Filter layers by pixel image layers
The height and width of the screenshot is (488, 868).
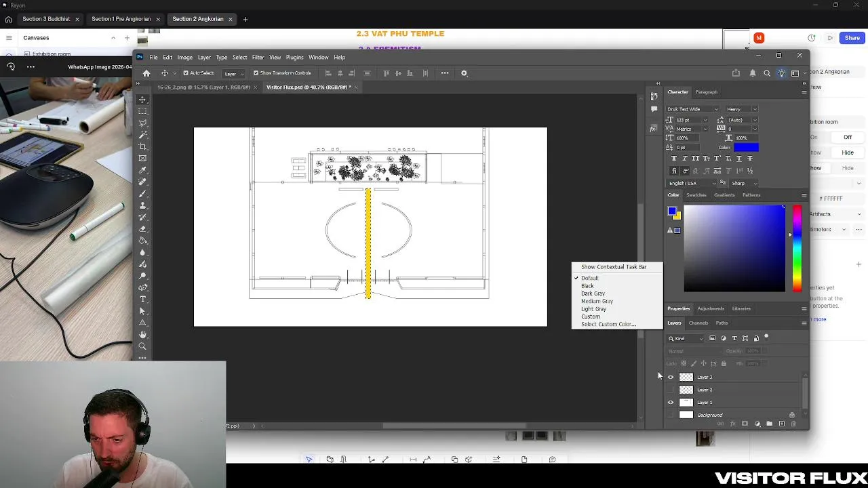click(x=712, y=338)
